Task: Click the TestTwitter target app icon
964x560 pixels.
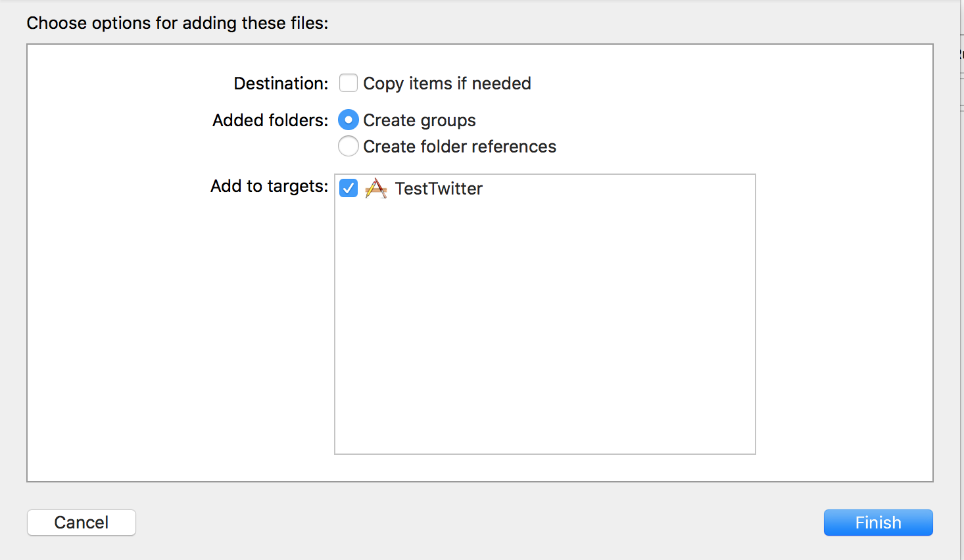Action: (x=375, y=189)
